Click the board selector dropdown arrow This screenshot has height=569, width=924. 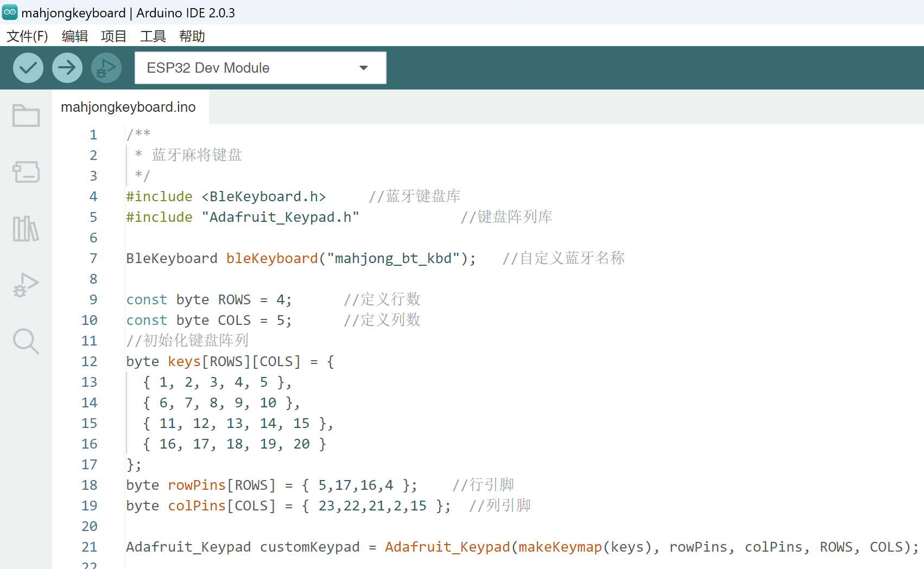(x=364, y=68)
